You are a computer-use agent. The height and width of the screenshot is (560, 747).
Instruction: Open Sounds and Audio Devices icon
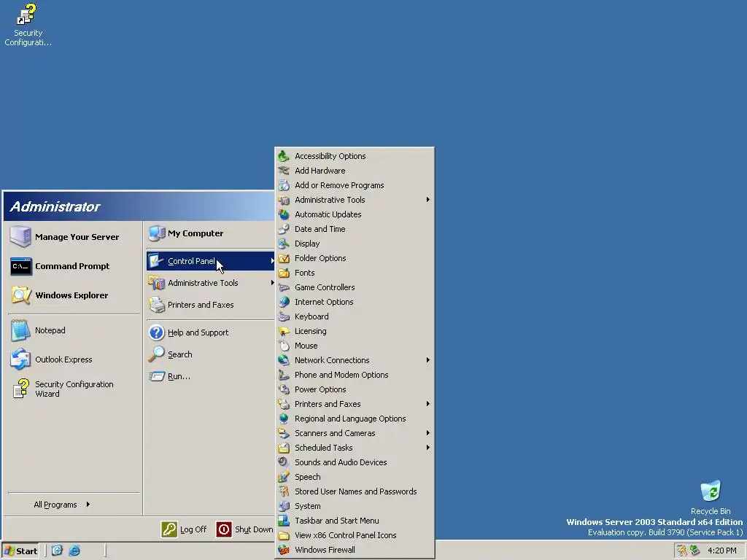(284, 462)
